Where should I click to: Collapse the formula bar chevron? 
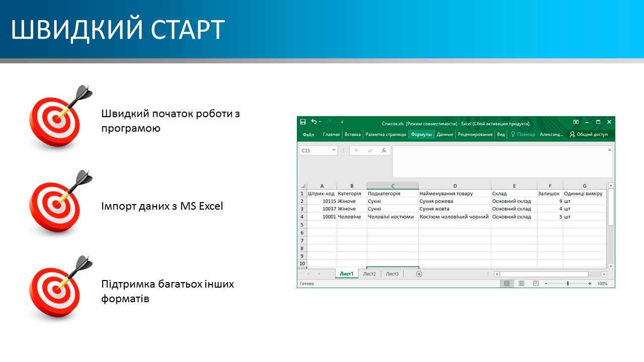click(610, 150)
